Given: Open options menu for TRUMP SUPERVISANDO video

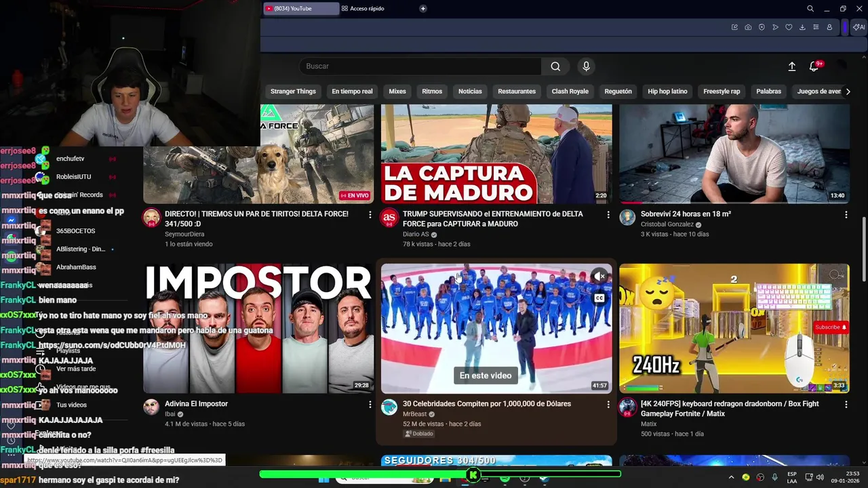Looking at the screenshot, I should point(608,215).
